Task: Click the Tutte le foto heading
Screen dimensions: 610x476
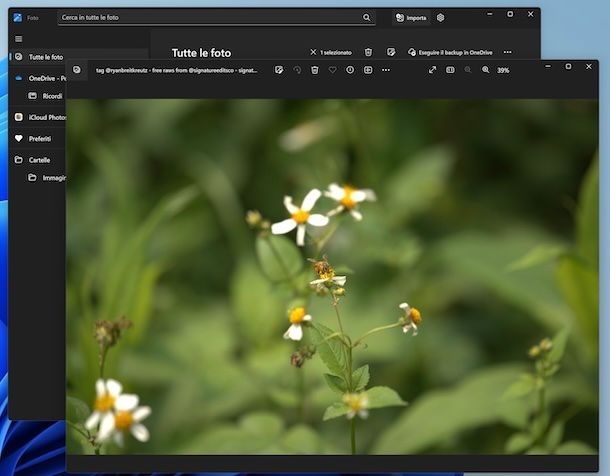Action: click(x=202, y=53)
